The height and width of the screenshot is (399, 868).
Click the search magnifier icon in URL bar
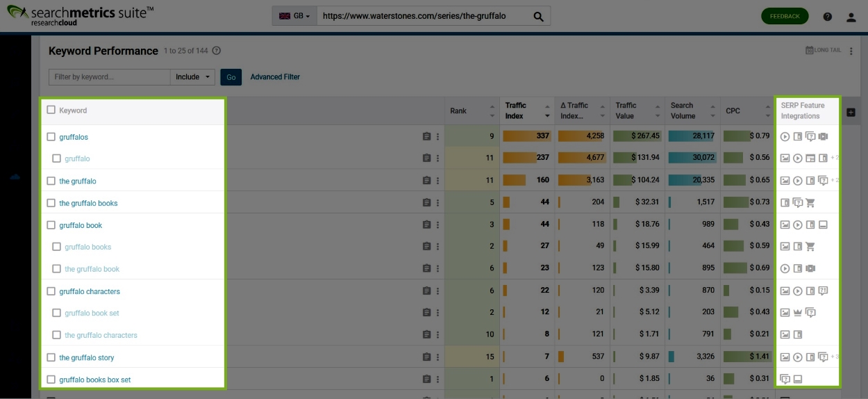538,16
